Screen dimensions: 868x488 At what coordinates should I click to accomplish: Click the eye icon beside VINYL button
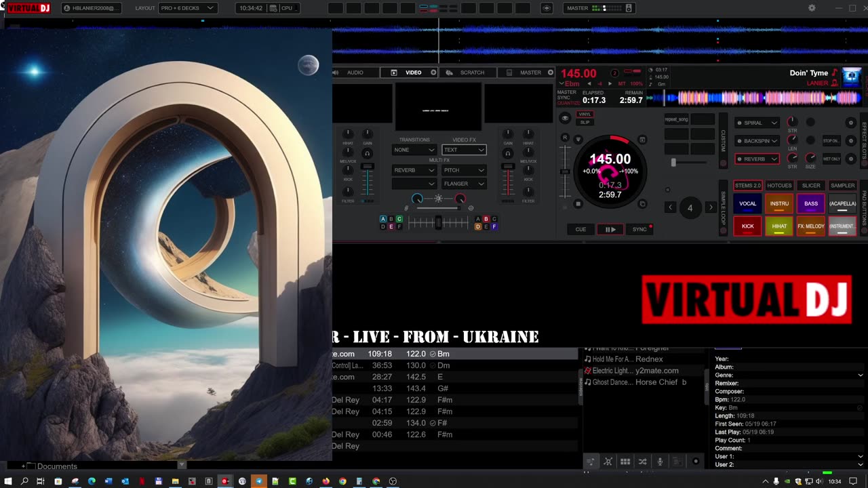[565, 118]
